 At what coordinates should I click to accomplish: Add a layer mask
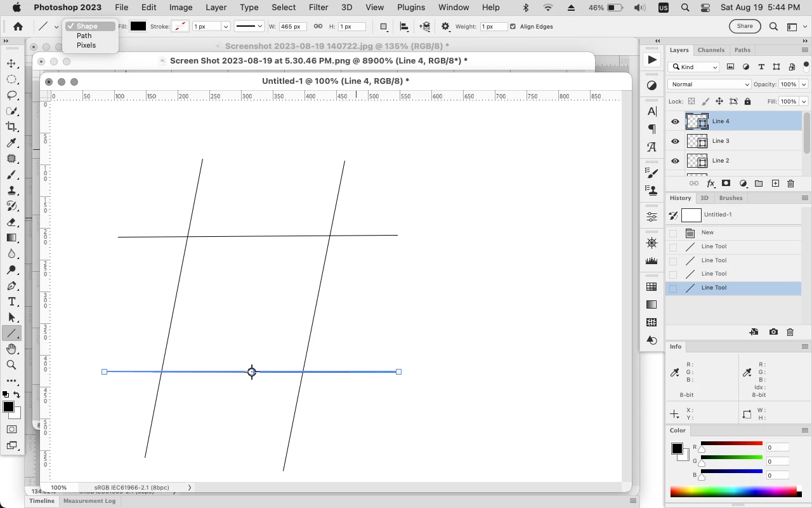tap(726, 184)
